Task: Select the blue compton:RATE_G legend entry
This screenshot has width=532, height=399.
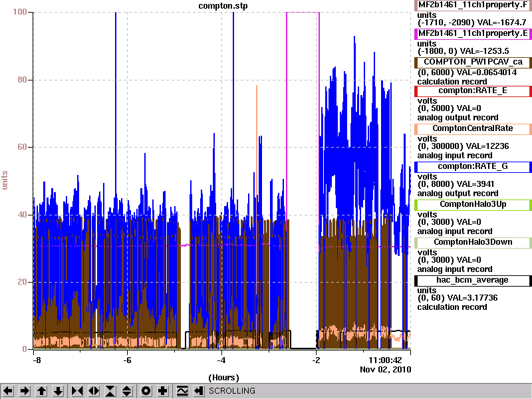Action: [x=473, y=167]
